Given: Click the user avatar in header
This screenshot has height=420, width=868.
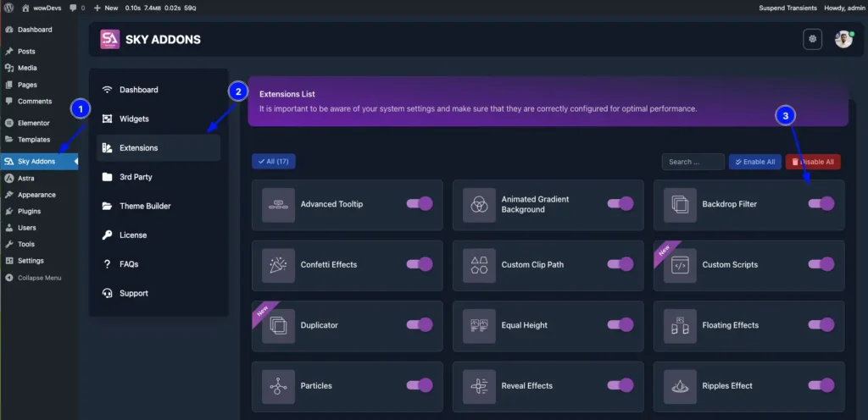Looking at the screenshot, I should [x=843, y=39].
